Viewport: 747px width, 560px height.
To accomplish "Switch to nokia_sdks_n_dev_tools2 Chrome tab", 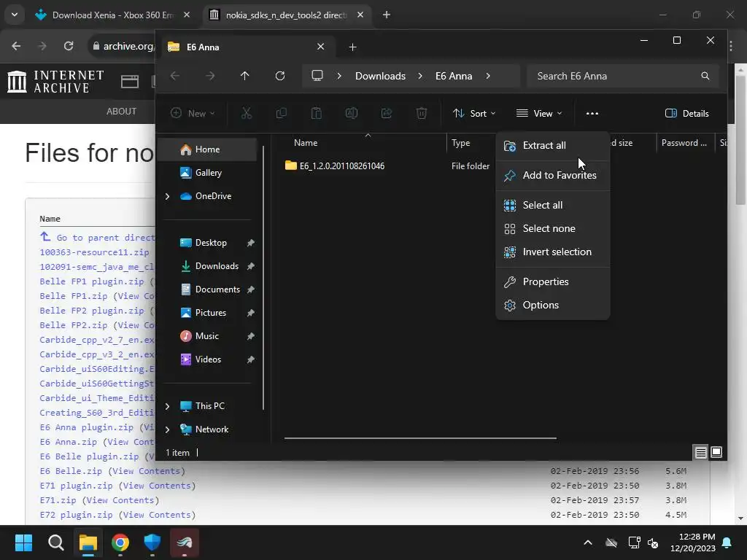I will [286, 15].
